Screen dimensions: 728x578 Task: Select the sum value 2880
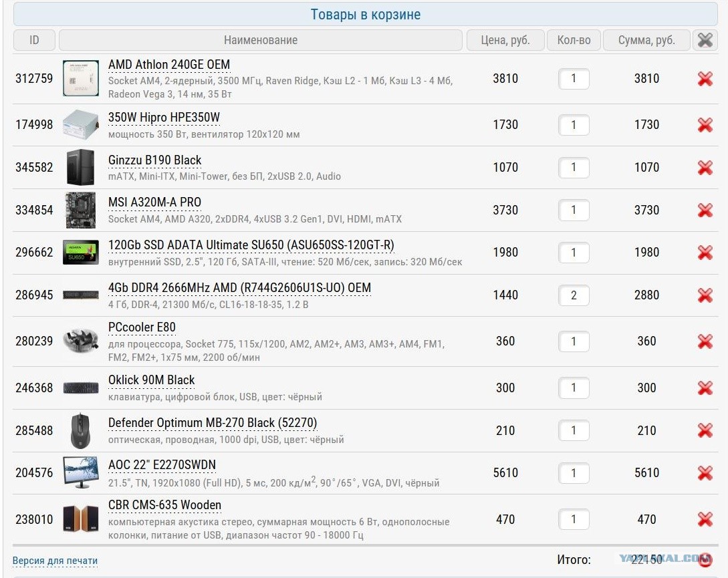point(646,295)
